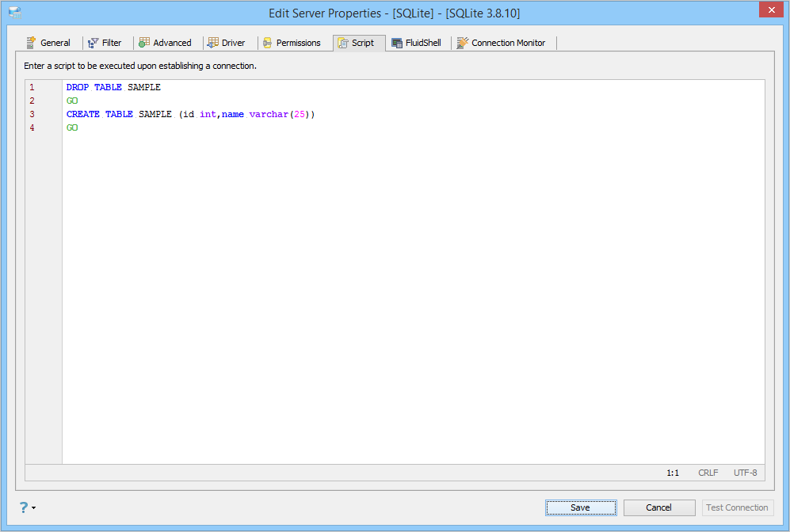Click line number 3 in gutter
The height and width of the screenshot is (532, 790).
pyautogui.click(x=32, y=114)
